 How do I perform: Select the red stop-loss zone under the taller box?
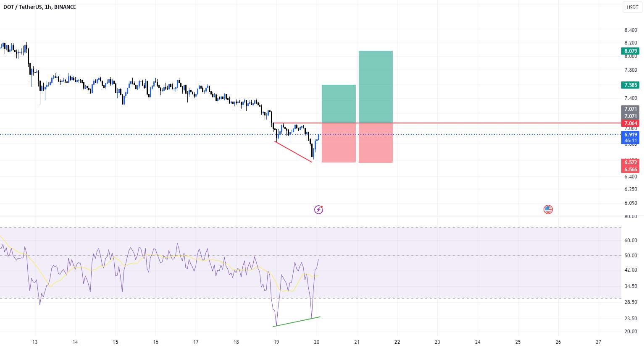pos(376,143)
